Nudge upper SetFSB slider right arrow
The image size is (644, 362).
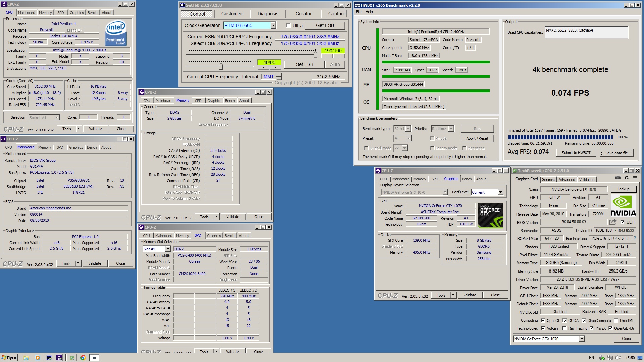339,56
